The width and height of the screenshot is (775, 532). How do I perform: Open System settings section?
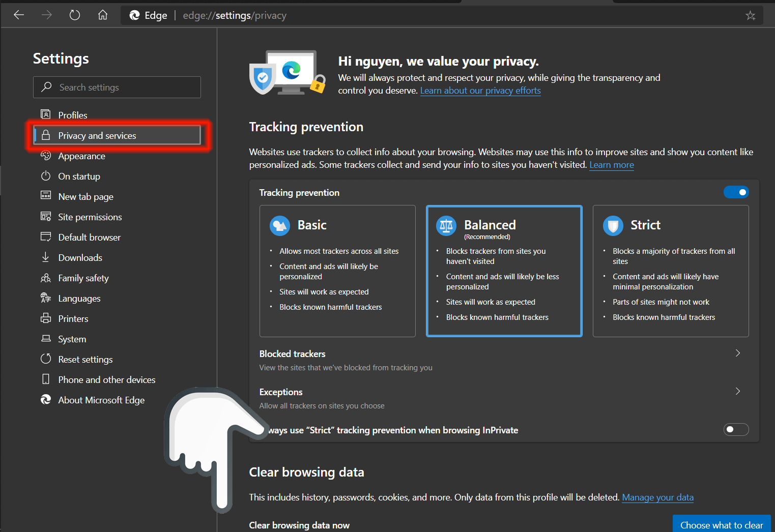(x=117, y=339)
